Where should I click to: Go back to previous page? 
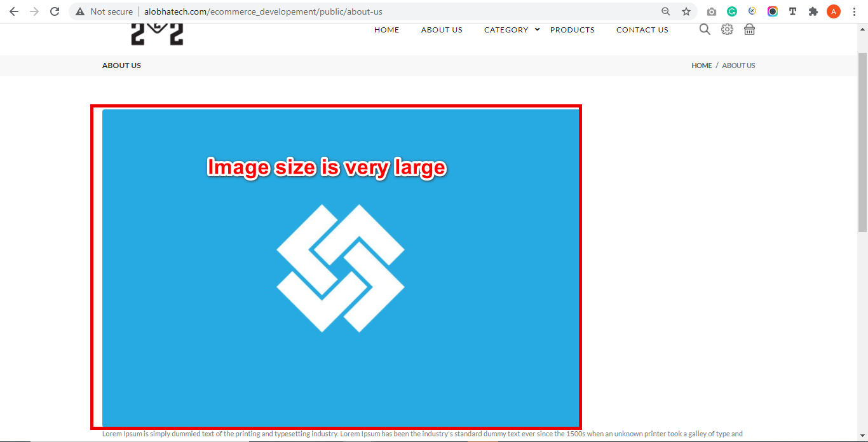(14, 11)
